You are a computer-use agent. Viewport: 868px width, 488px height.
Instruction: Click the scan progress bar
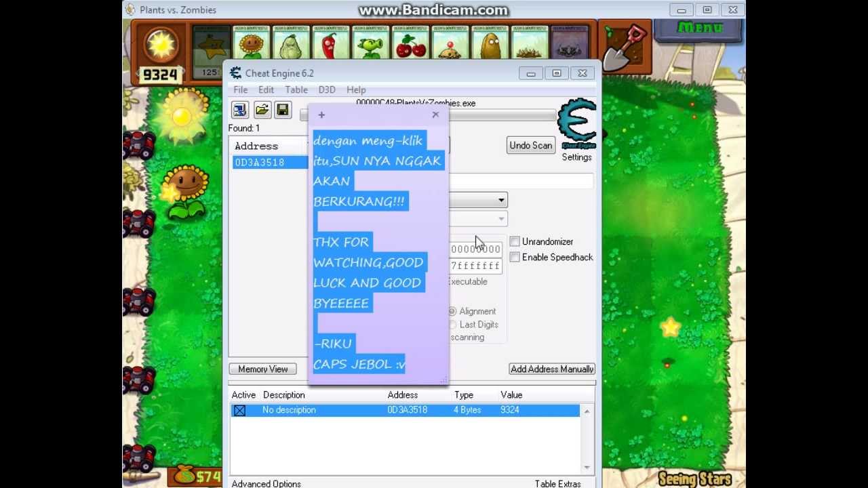point(502,116)
